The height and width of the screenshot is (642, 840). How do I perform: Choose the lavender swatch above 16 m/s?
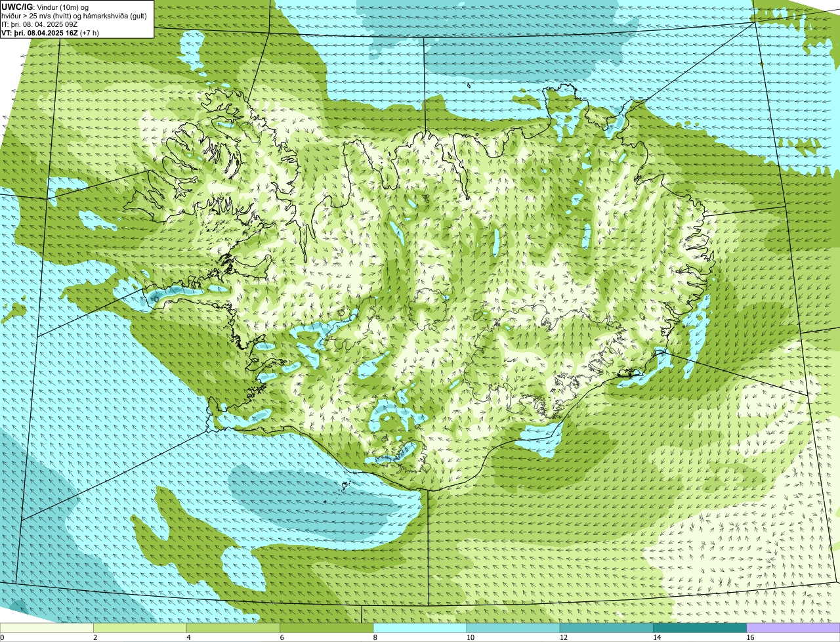pos(793,628)
